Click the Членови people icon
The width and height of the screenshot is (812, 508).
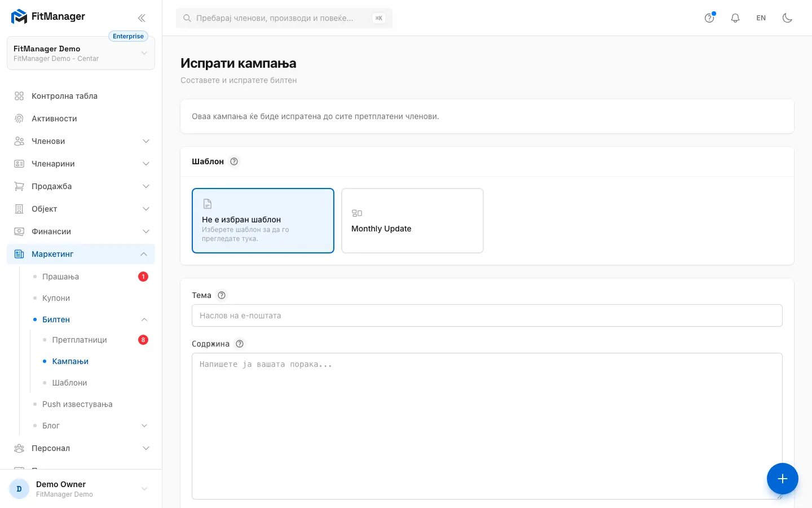pos(19,141)
